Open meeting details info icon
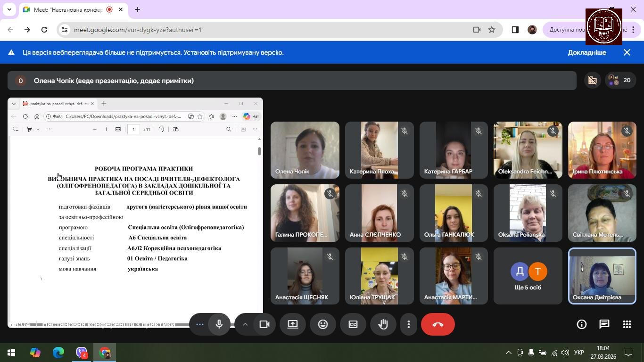Image resolution: width=644 pixels, height=362 pixels. (x=582, y=324)
